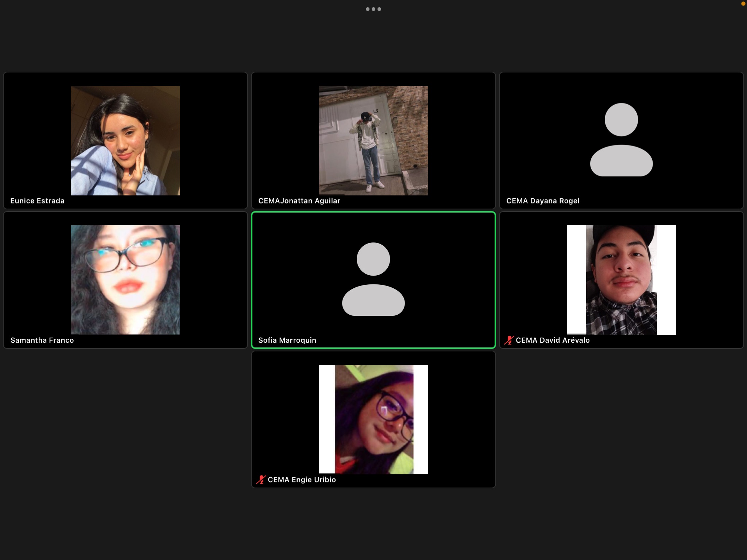Image resolution: width=747 pixels, height=560 pixels.
Task: Click the CEMA Dayana Rogel name label
Action: (543, 201)
